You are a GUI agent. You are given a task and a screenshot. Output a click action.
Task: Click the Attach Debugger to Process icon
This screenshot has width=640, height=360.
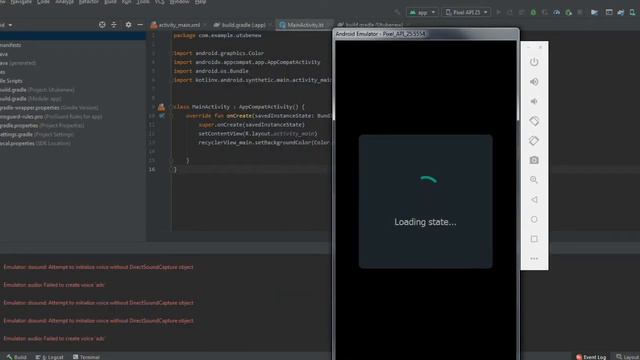568,12
